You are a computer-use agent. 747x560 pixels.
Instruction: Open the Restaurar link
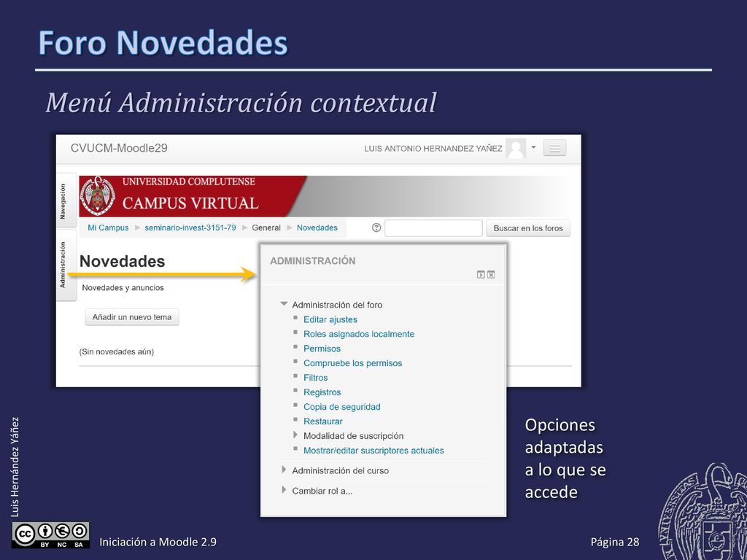(323, 421)
